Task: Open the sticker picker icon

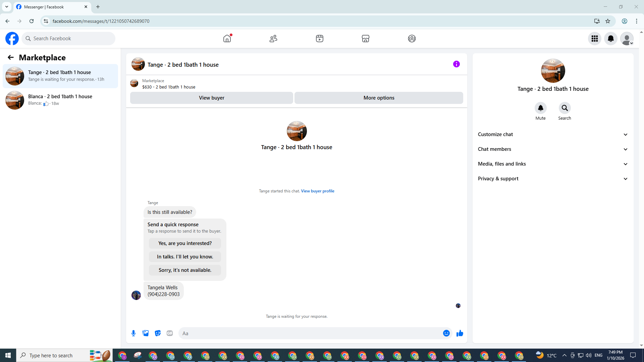Action: (158, 333)
